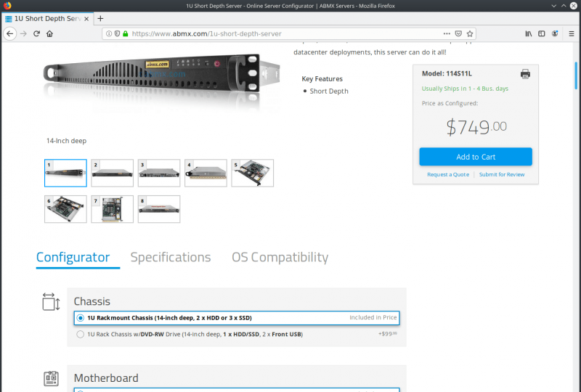The height and width of the screenshot is (392, 581).
Task: Click the Key Features heading
Action: [322, 79]
